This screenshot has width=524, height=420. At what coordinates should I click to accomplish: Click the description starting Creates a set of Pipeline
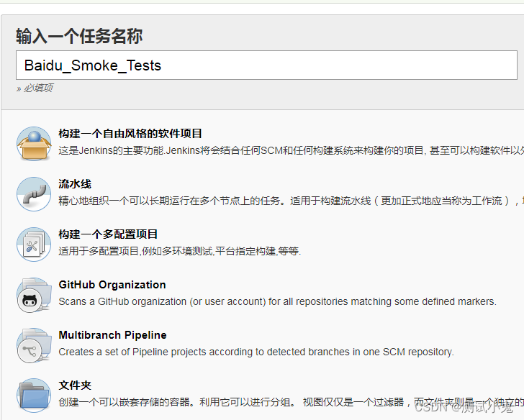pos(256,352)
